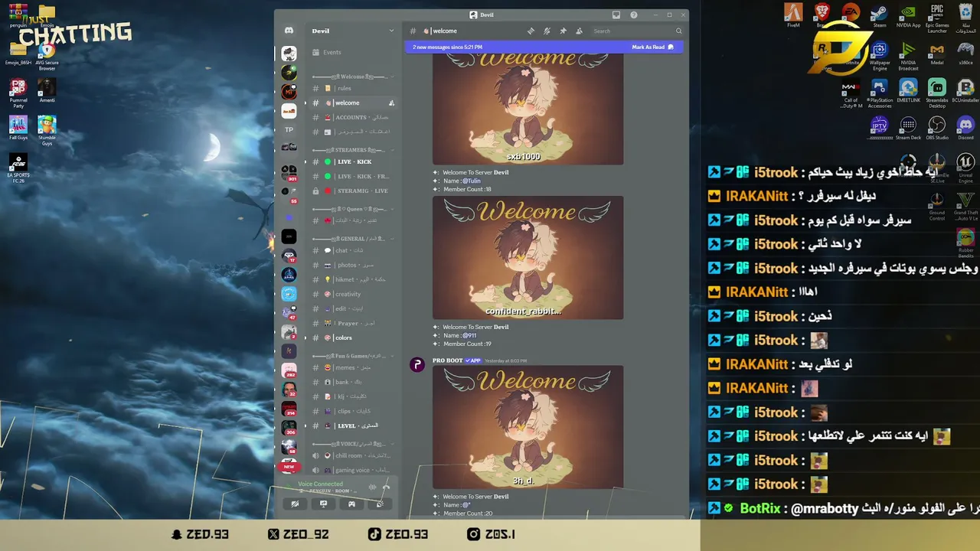Click the @911 mention link

469,335
